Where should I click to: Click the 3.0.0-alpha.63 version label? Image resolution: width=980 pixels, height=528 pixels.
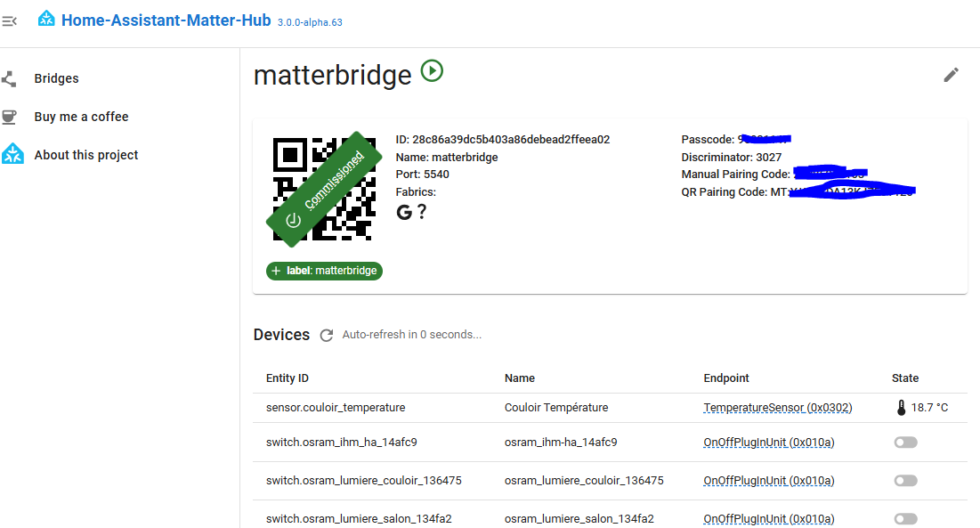pyautogui.click(x=310, y=22)
